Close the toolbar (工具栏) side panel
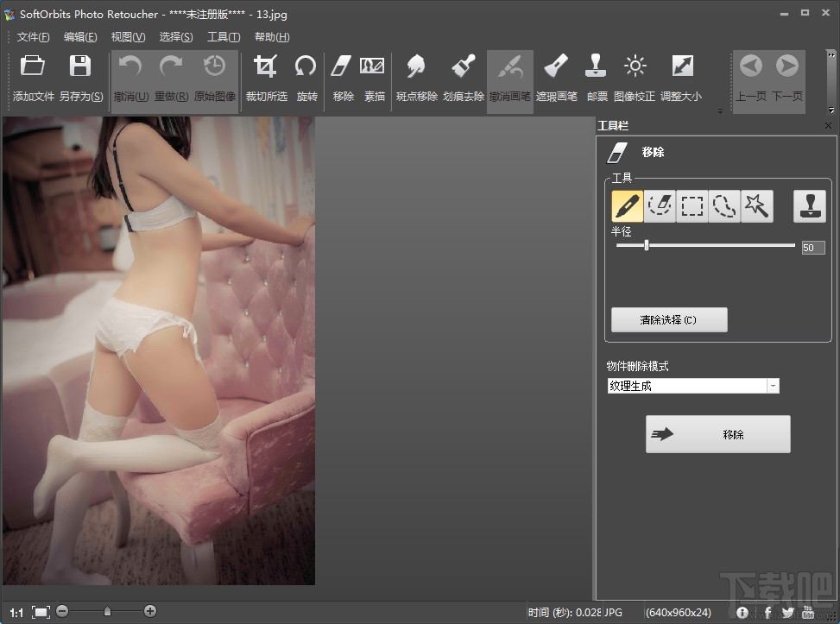This screenshot has width=840, height=624. coord(828,125)
